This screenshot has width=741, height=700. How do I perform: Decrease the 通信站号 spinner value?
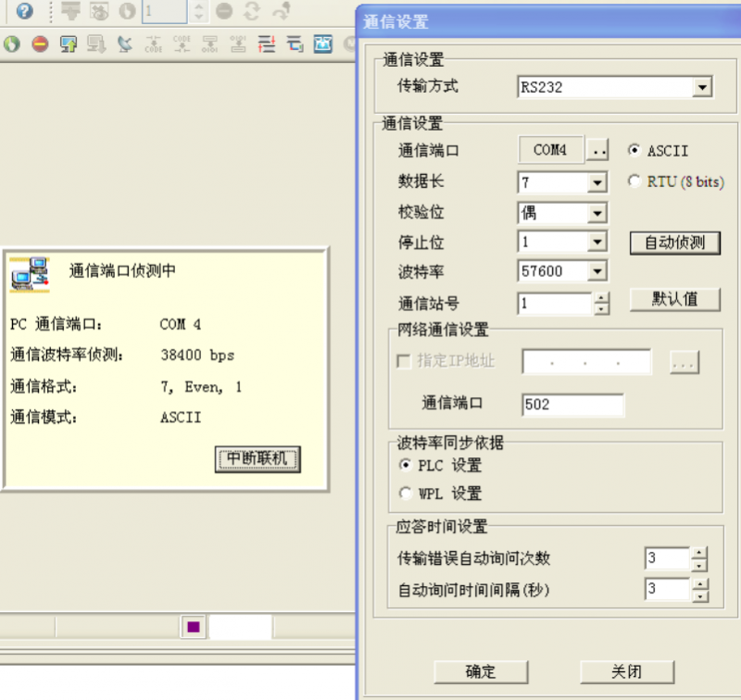point(601,309)
